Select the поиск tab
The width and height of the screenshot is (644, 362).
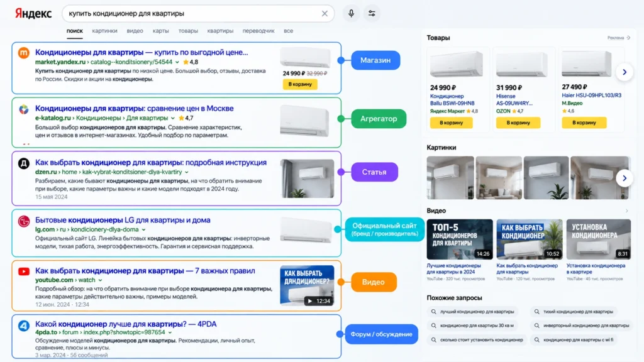pyautogui.click(x=75, y=31)
